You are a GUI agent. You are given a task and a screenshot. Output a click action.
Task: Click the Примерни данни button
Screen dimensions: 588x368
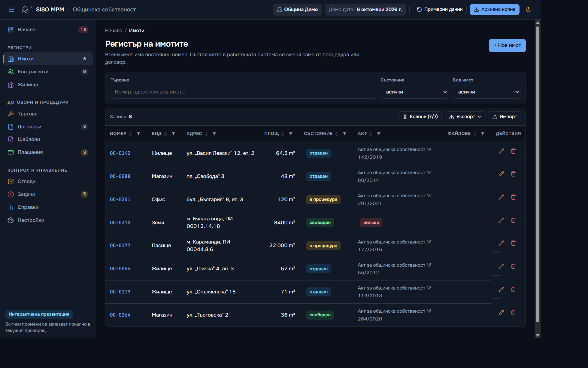(x=440, y=10)
